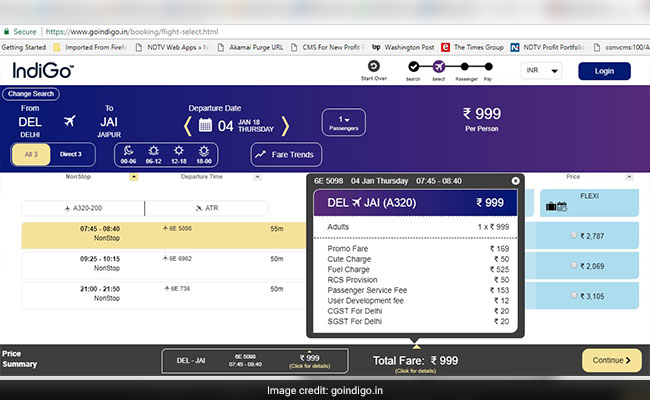Image resolution: width=650 pixels, height=400 pixels.
Task: Click flight number 6E 6962
Action: pos(177,259)
